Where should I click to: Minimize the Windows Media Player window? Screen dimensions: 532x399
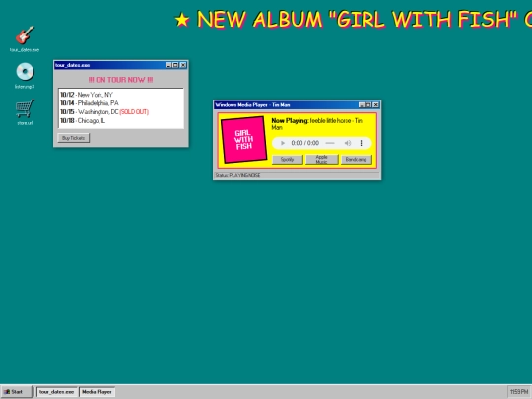362,105
